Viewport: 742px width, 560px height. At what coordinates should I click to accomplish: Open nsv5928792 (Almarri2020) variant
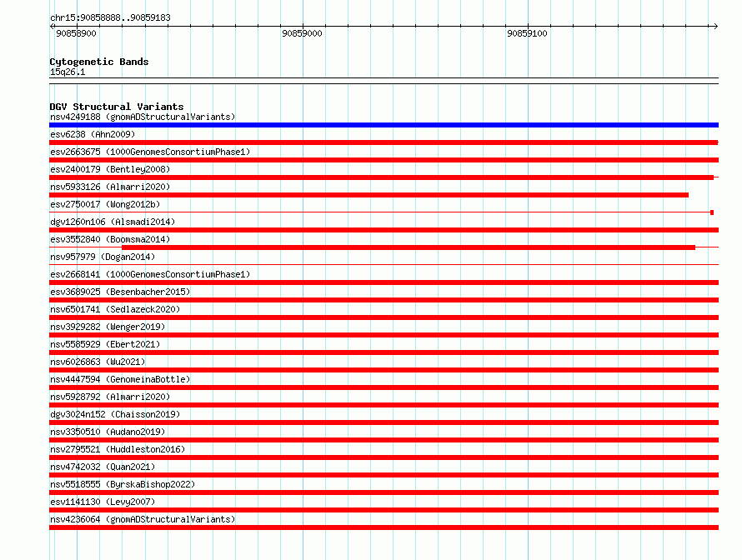tap(110, 397)
